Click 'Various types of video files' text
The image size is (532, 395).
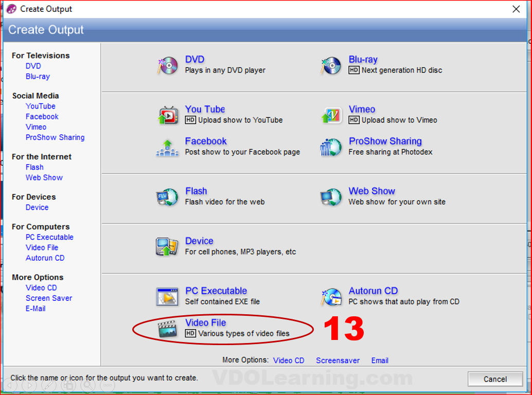[x=243, y=333]
